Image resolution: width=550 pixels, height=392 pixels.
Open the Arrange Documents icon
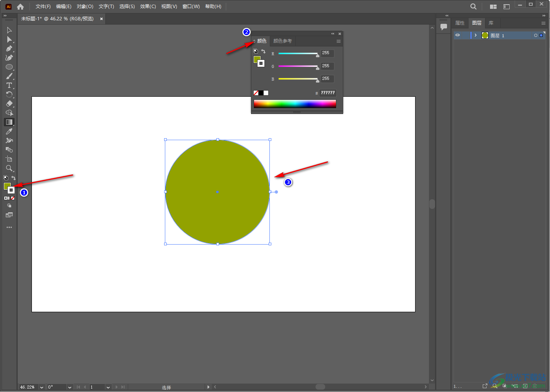point(493,7)
